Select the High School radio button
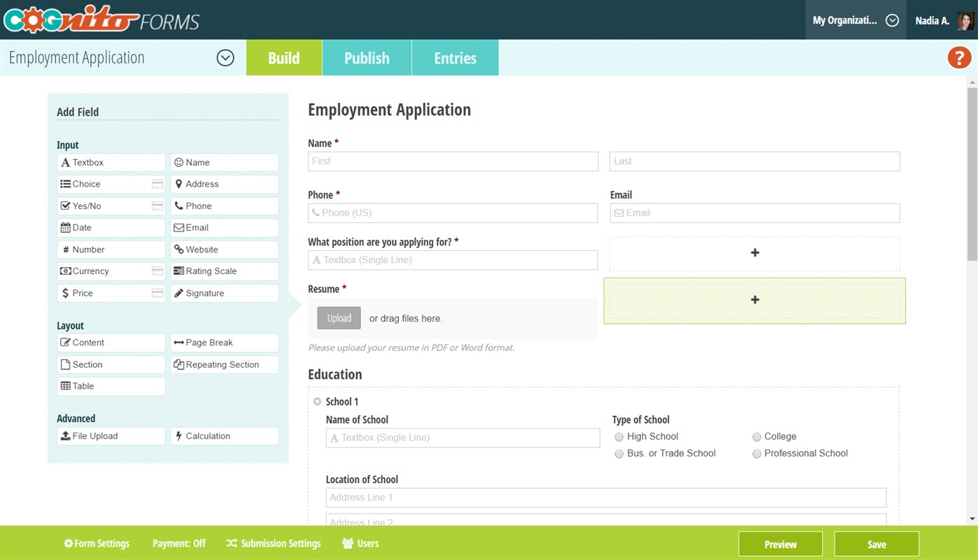 [619, 437]
